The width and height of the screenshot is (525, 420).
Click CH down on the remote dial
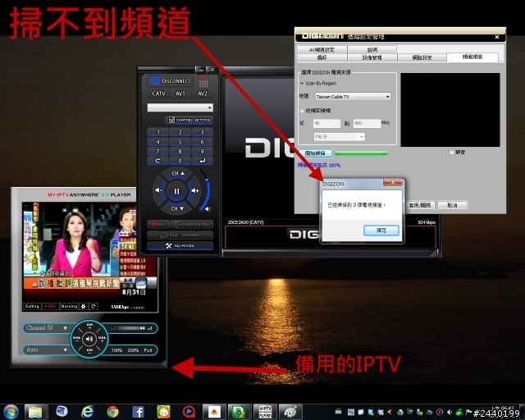point(177,208)
